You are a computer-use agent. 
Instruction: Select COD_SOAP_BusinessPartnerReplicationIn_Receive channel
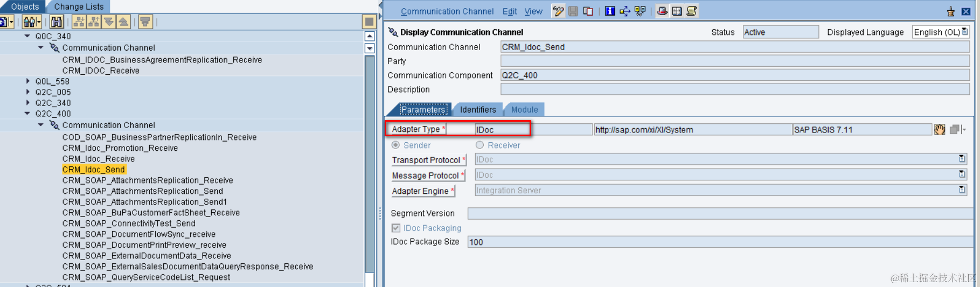pos(159,137)
